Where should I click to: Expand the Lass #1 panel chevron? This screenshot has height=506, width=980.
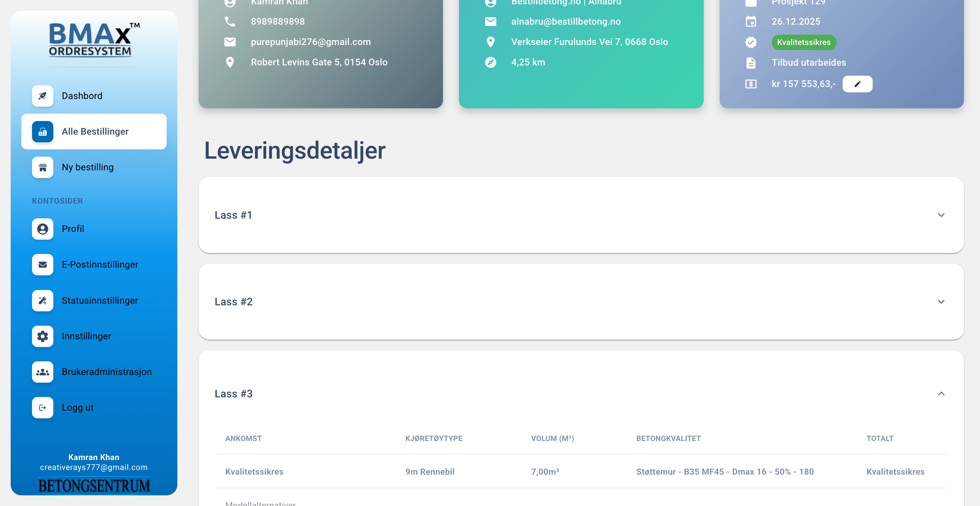[941, 215]
